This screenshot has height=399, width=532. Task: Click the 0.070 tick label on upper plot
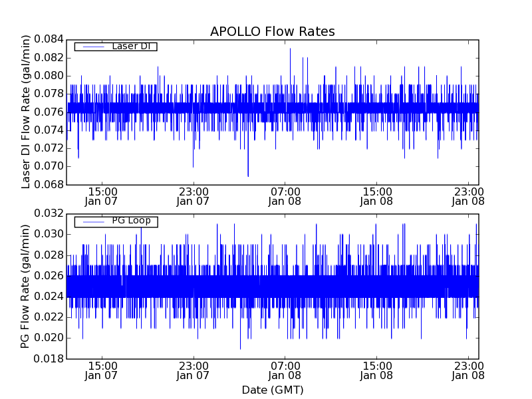(x=49, y=166)
